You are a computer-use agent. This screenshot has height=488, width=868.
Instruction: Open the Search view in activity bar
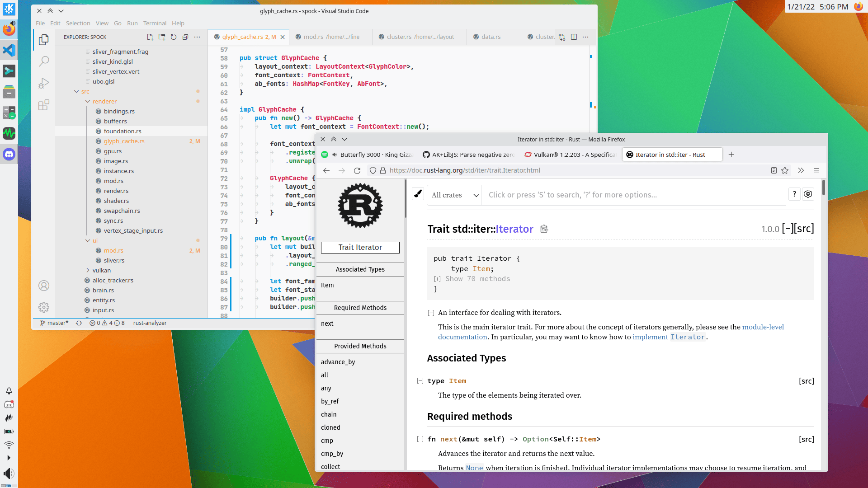(44, 61)
